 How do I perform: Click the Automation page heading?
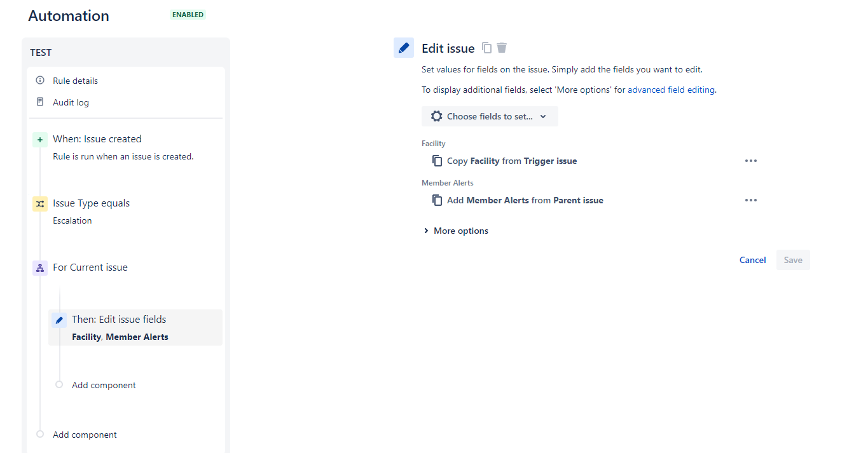click(69, 16)
